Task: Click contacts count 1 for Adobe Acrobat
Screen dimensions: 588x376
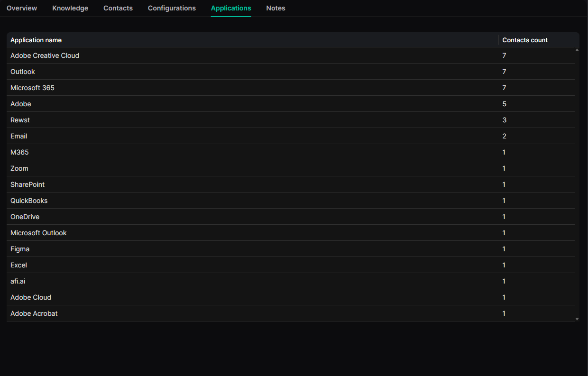Action: pos(504,313)
